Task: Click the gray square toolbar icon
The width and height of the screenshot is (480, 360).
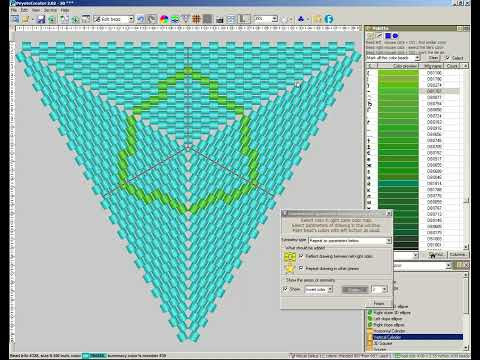Action: click(207, 19)
